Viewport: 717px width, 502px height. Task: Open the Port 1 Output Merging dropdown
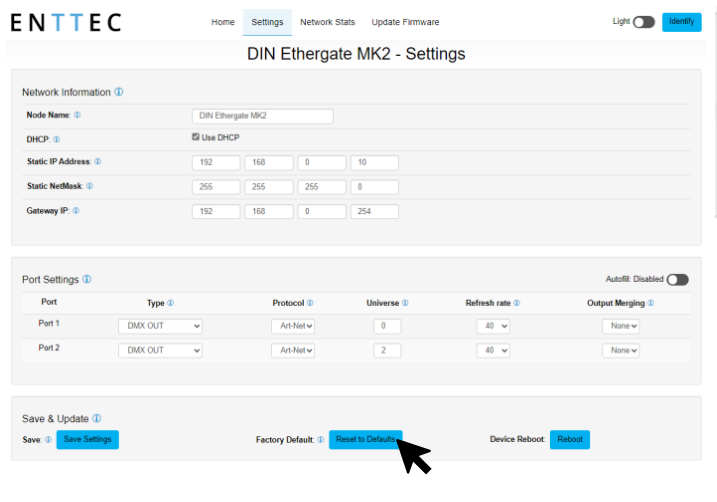coord(621,326)
